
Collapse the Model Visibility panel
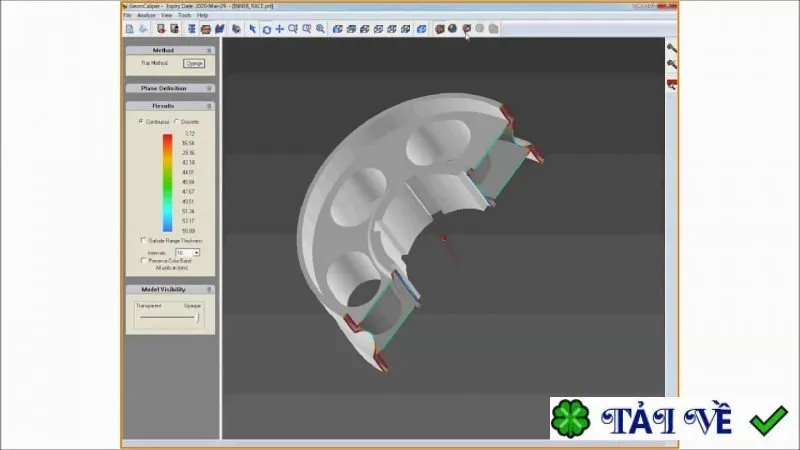209,289
